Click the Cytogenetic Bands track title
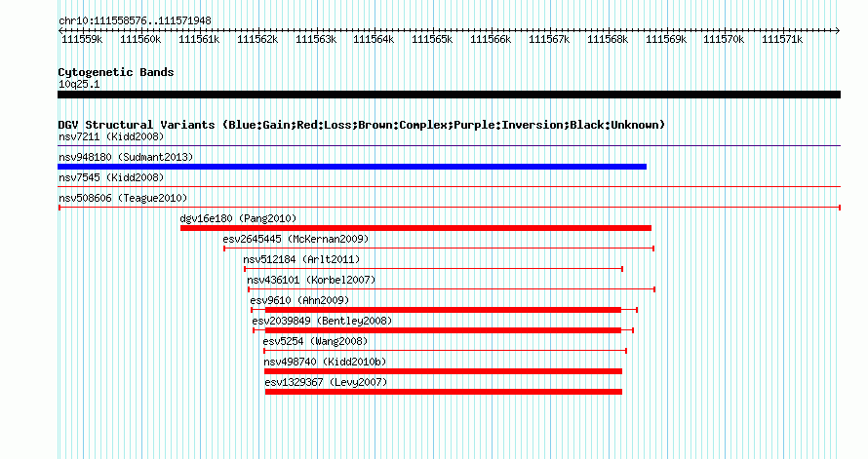 (x=116, y=72)
